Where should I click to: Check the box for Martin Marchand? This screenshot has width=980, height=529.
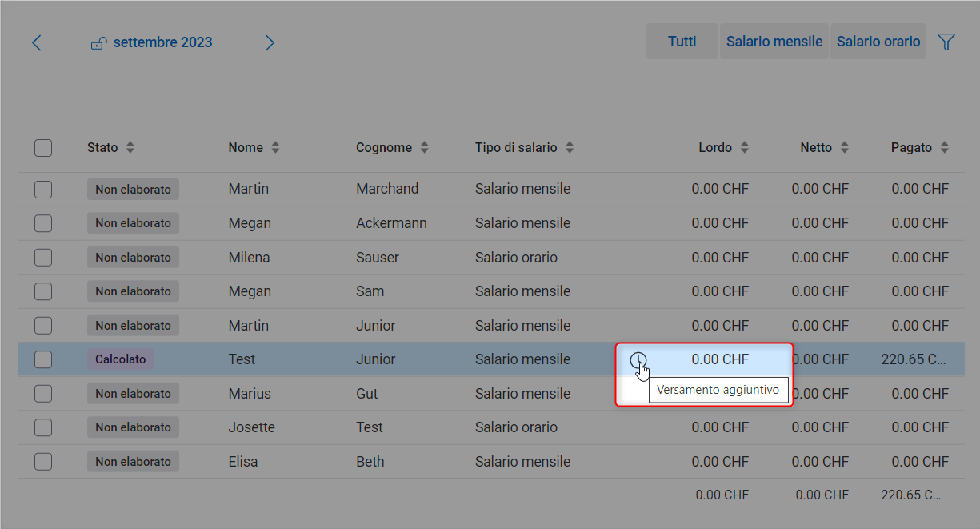tap(43, 190)
